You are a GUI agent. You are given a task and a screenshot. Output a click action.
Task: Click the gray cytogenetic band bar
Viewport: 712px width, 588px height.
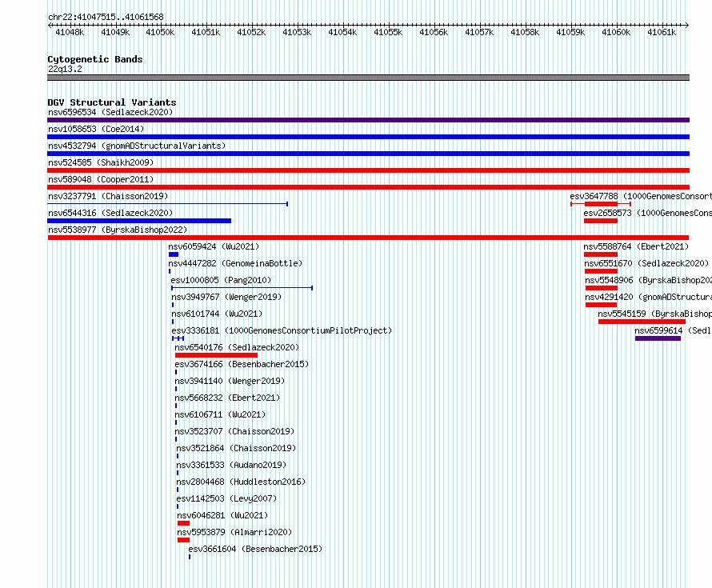click(368, 78)
